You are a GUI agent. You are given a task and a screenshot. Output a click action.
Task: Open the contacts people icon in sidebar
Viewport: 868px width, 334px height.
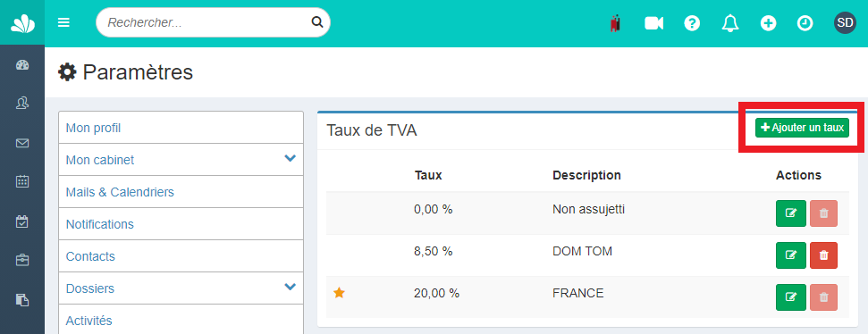[x=22, y=103]
